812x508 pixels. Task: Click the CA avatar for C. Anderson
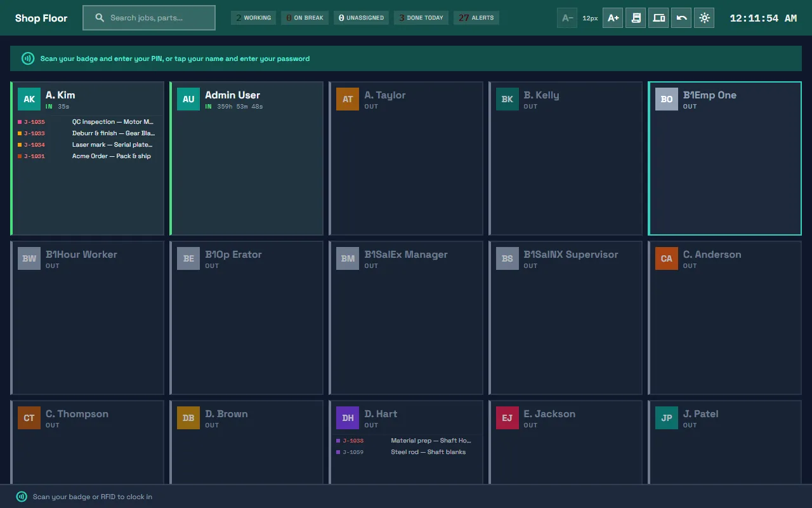(667, 258)
